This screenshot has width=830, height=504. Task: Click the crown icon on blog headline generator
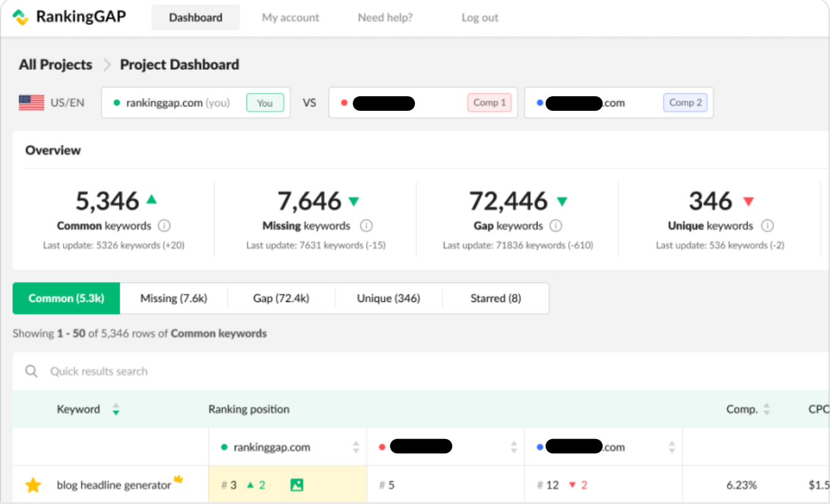point(178,479)
